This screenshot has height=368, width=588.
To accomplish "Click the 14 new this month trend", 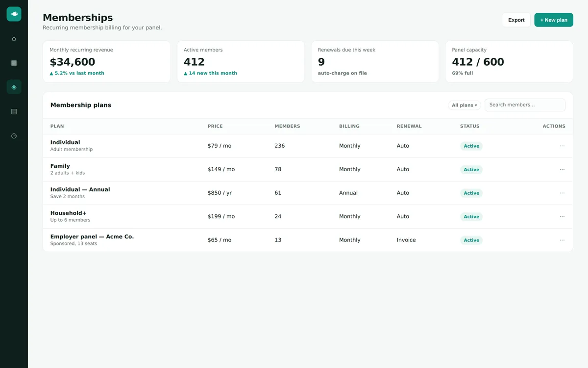I will (x=210, y=73).
